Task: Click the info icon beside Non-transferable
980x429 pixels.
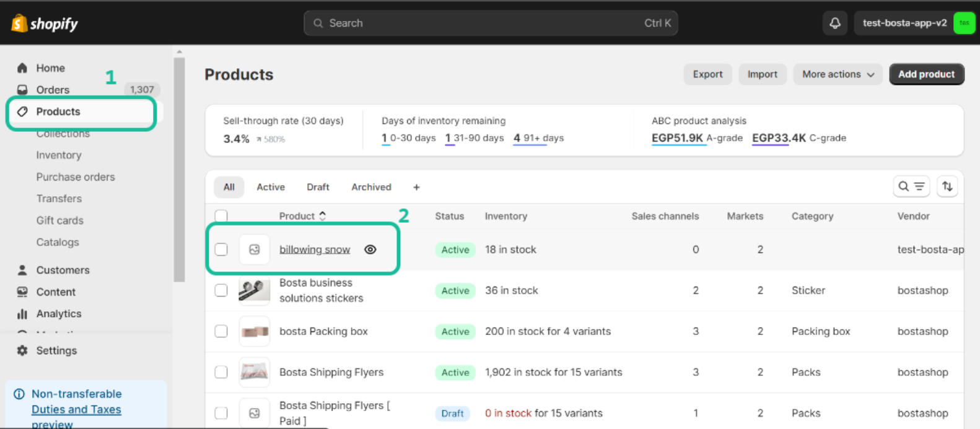Action: coord(19,394)
